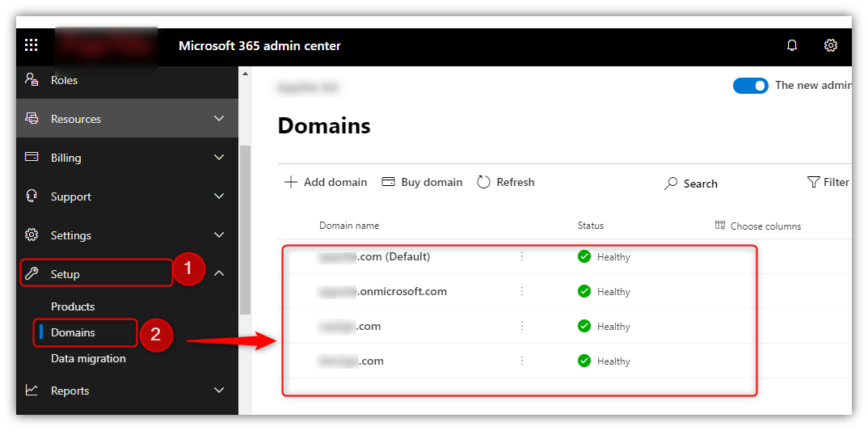
Task: Expand the Support menu chevron
Action: tap(219, 196)
